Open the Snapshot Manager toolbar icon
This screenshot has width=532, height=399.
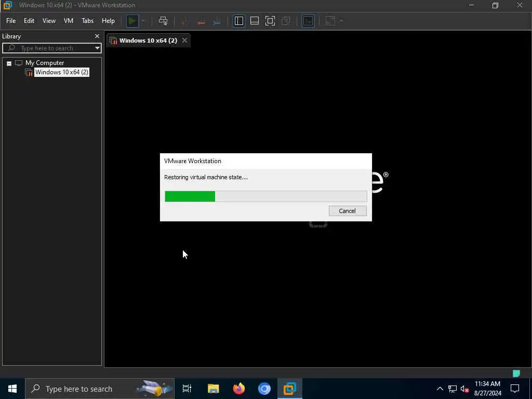tap(217, 21)
